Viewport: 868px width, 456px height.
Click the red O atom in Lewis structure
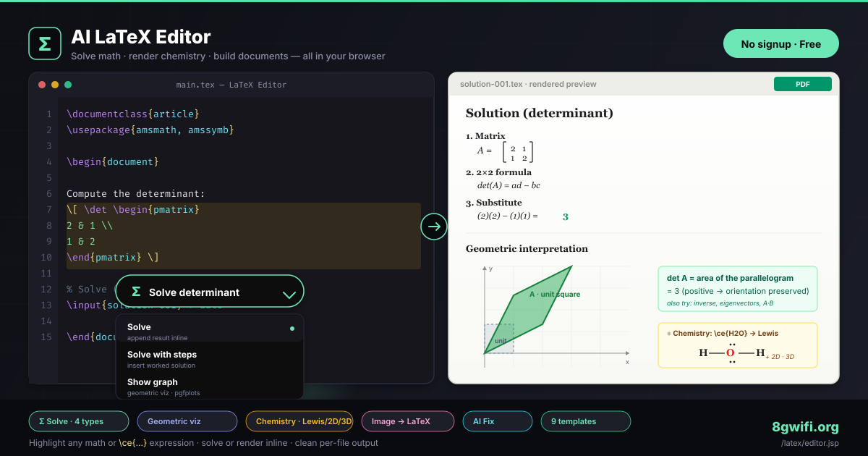click(731, 353)
